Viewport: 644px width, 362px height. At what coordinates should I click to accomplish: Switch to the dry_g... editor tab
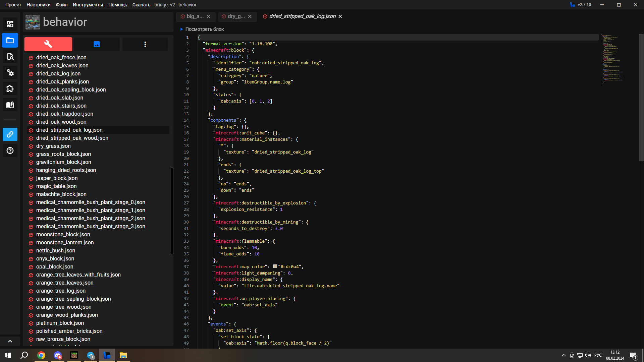point(236,16)
